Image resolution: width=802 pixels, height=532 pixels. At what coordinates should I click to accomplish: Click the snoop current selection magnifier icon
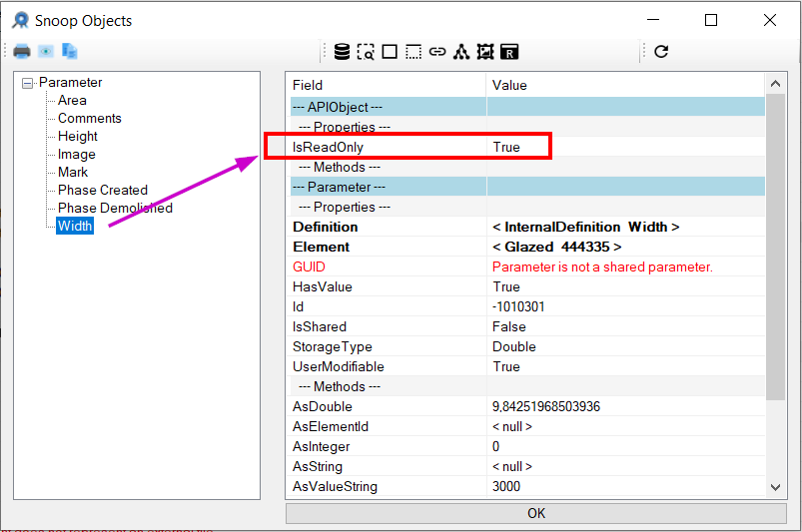coord(366,52)
